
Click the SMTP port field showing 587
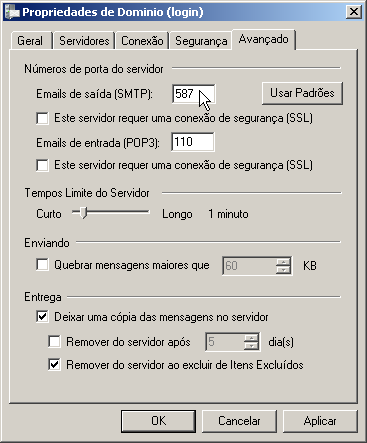[193, 94]
